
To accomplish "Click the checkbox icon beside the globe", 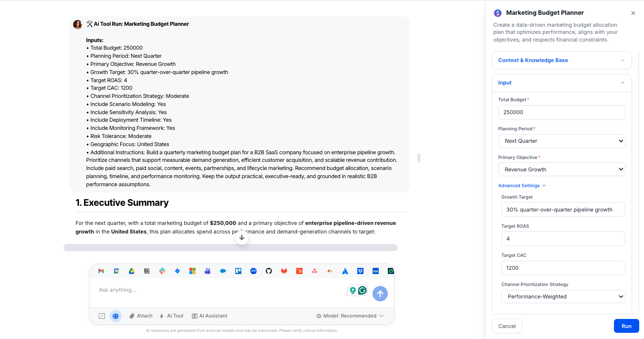I will [102, 316].
